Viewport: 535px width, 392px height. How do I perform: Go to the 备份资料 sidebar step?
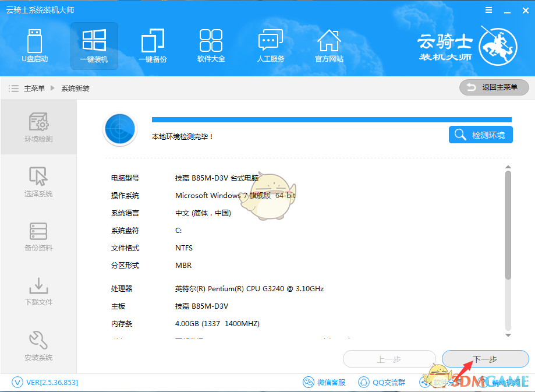click(38, 236)
